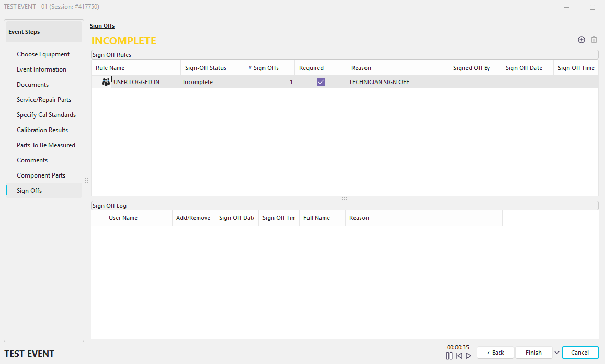The width and height of the screenshot is (605, 364).
Task: Click the add sign-off plus icon
Action: (x=581, y=40)
